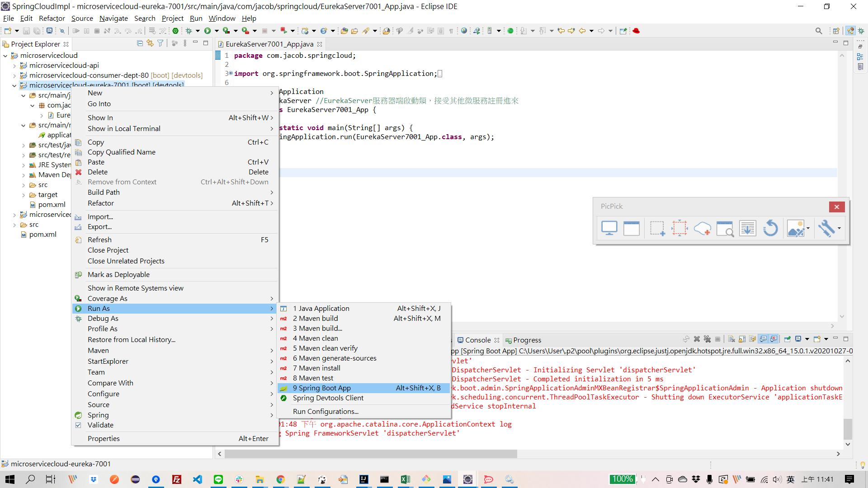Viewport: 868px width, 488px height.
Task: Click PicPick fullscreen capture icon
Action: [609, 228]
